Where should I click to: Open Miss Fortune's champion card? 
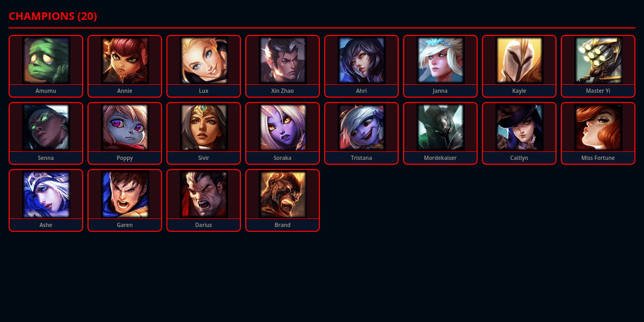tap(598, 133)
